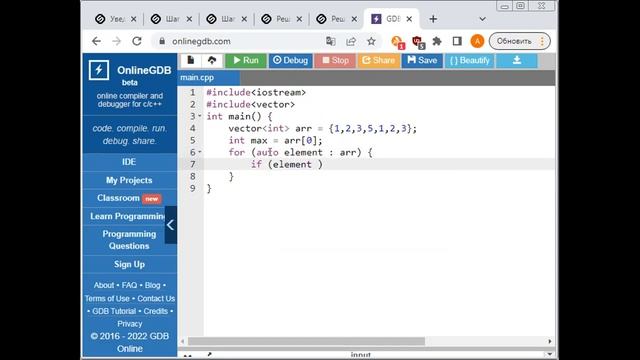Viewport: 640px width, 360px height.
Task: Click the horizontal editor scrollbar
Action: (x=306, y=341)
